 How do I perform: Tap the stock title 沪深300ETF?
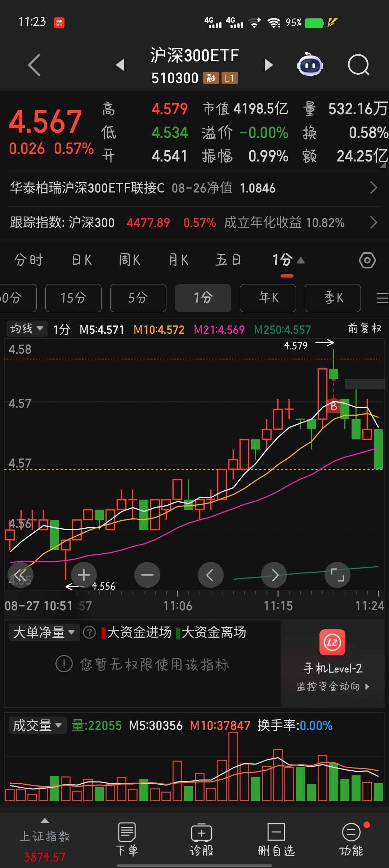pyautogui.click(x=194, y=56)
